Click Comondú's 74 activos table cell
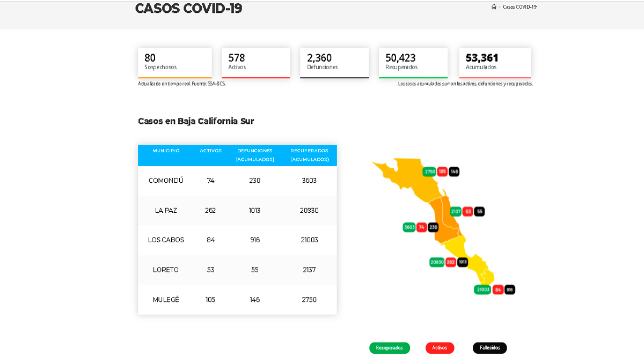644x357 pixels. pos(210,181)
